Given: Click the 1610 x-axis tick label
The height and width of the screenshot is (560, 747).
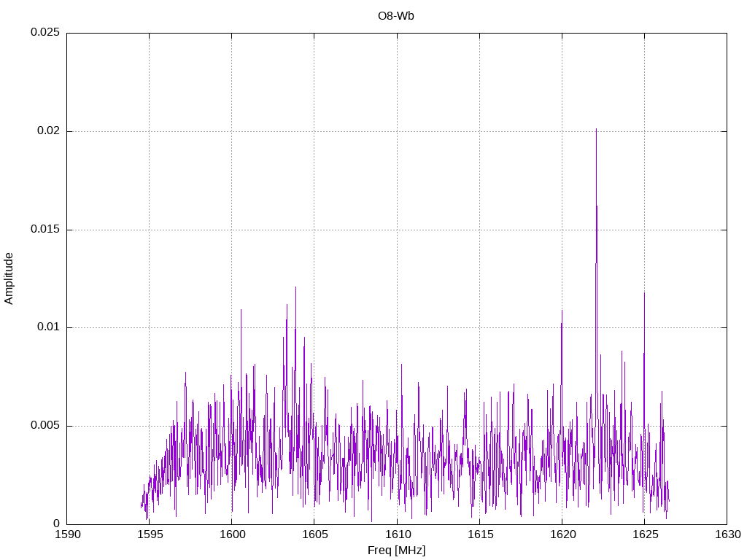Looking at the screenshot, I should (x=398, y=534).
